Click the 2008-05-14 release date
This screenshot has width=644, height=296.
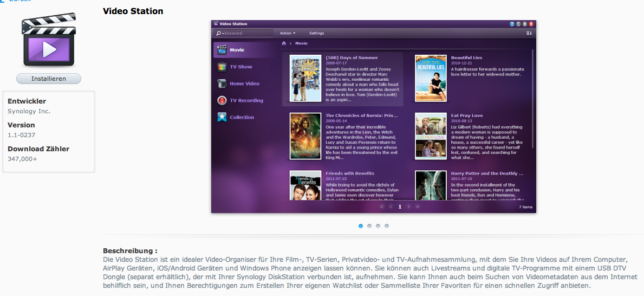336,121
